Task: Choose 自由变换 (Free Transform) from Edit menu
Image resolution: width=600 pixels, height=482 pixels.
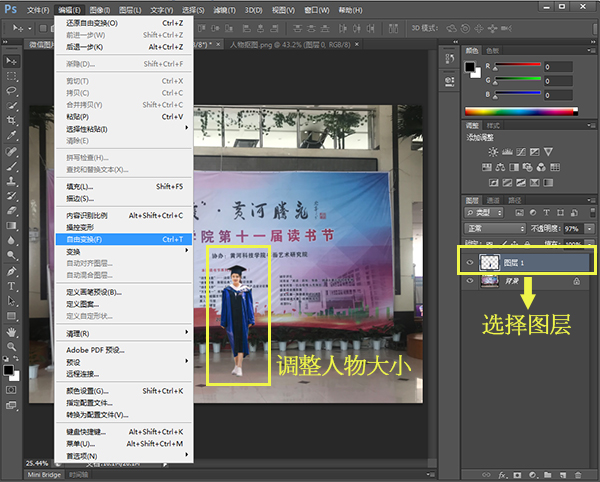Action: click(84, 240)
